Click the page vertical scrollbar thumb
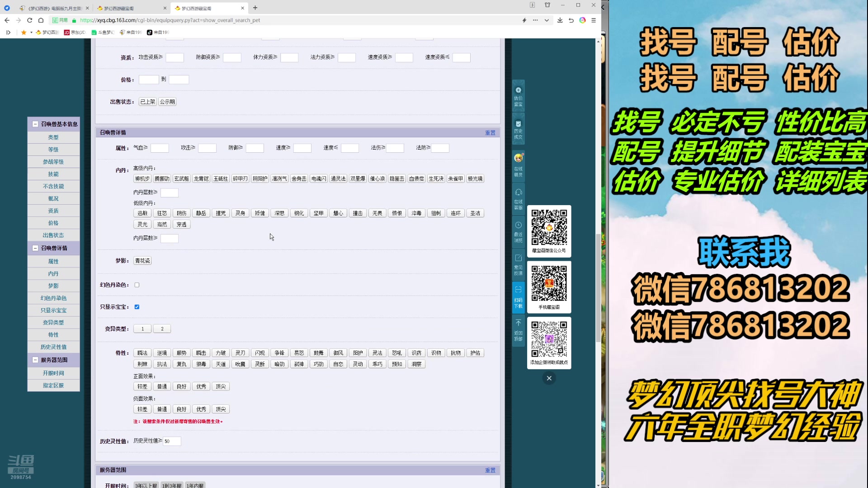This screenshot has height=488, width=868. click(598, 288)
